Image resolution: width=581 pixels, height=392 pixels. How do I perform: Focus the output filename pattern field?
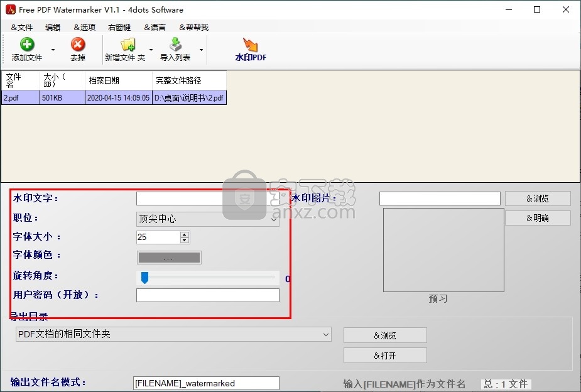[x=206, y=383]
